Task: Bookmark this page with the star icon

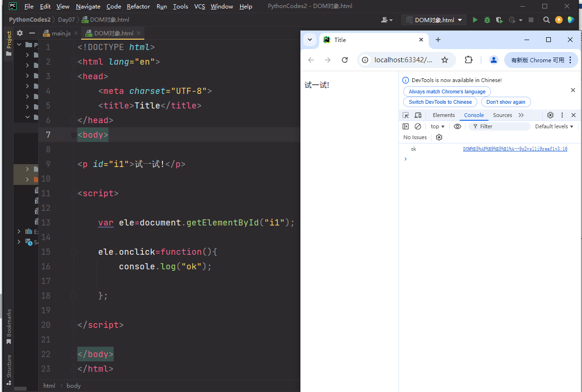Action: coord(444,60)
